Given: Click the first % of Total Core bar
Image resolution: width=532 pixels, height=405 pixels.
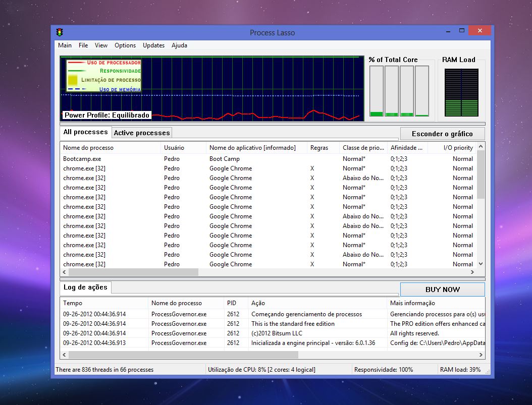Looking at the screenshot, I should 376,91.
